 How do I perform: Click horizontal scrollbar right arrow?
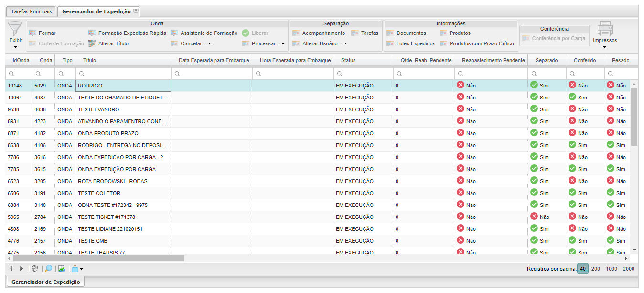(x=626, y=258)
